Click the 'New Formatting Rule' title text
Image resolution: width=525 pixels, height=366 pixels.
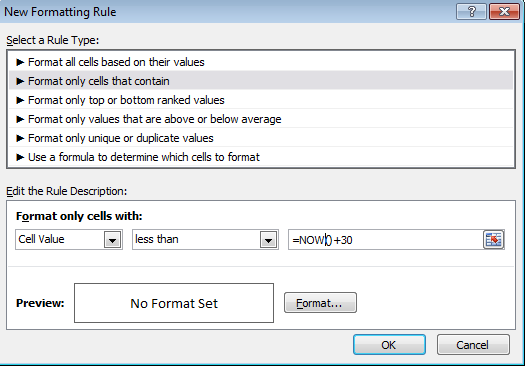point(60,12)
